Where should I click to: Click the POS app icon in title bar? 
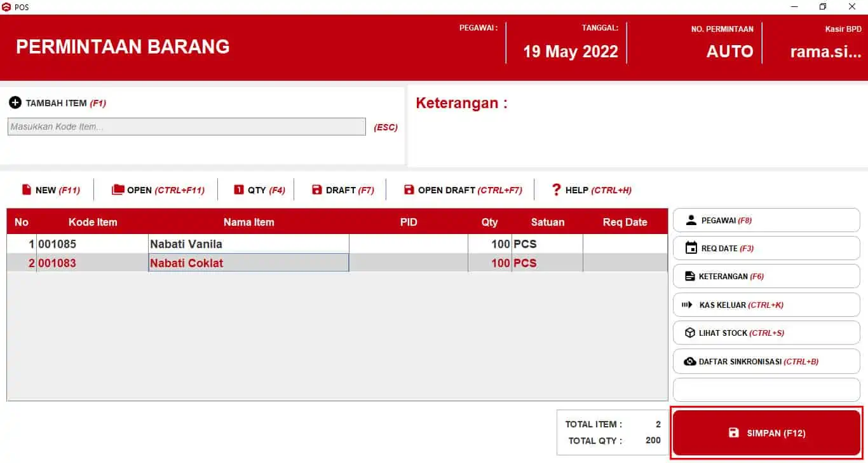click(x=6, y=7)
